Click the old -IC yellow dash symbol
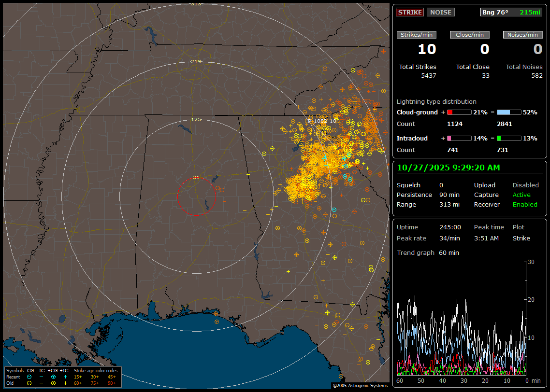 [x=41, y=383]
